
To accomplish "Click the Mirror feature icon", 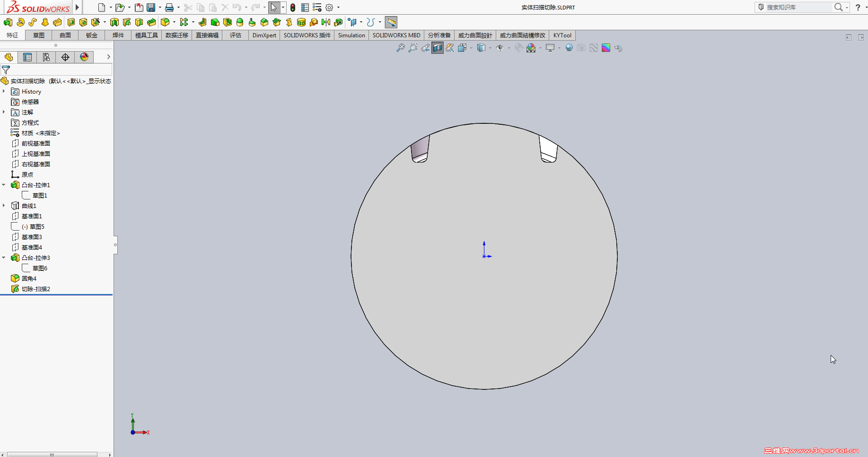I will coord(326,22).
